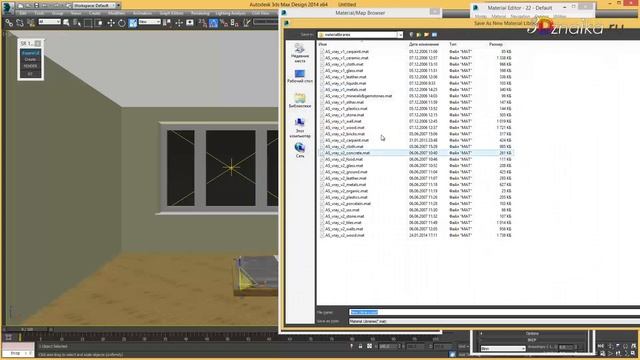Screen dimensions: 640x360
Task: Toggle Absolute/Offset transform type-in mode
Action: [x=369, y=346]
